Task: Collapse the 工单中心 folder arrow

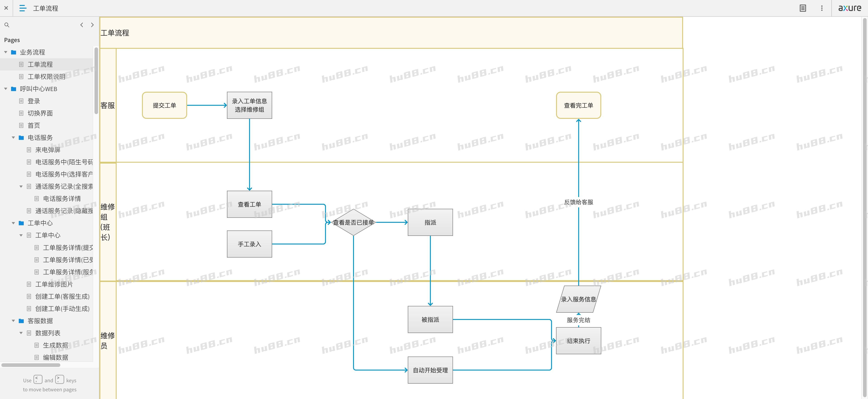Action: pyautogui.click(x=14, y=223)
